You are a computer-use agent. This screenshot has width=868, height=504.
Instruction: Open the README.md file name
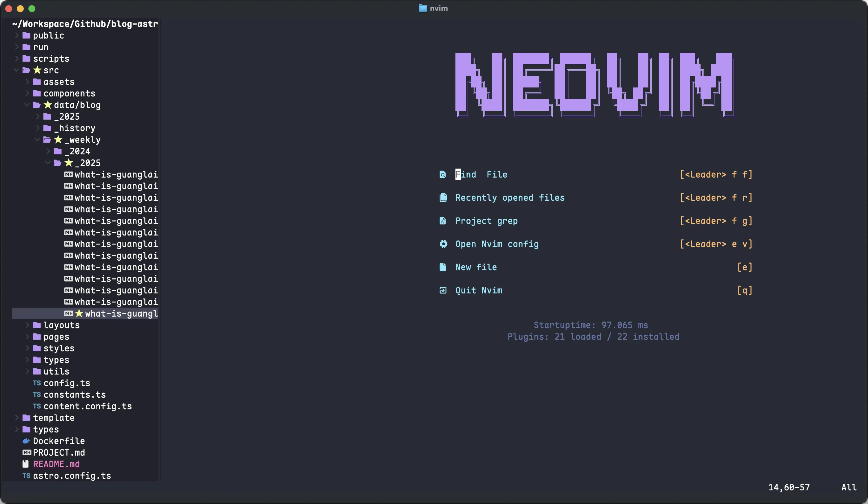[x=56, y=464]
